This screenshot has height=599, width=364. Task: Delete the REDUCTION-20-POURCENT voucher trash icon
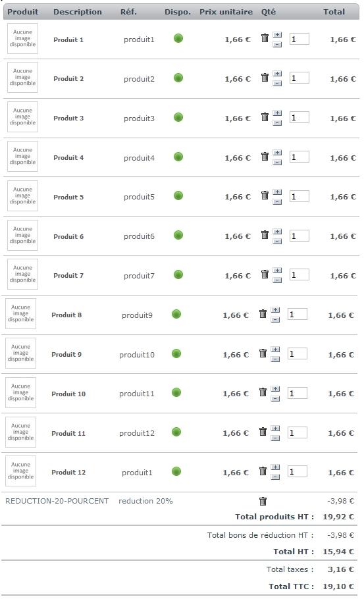263,501
